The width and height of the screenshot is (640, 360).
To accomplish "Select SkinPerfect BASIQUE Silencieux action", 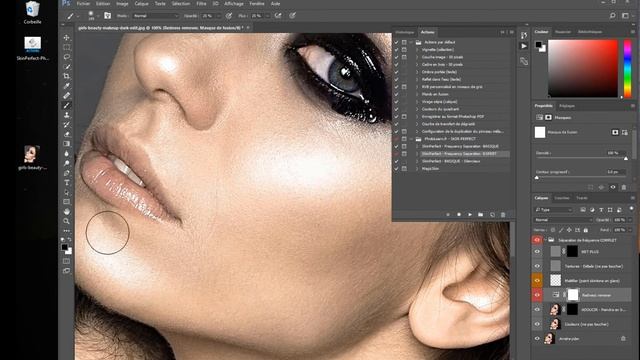I will click(x=451, y=161).
